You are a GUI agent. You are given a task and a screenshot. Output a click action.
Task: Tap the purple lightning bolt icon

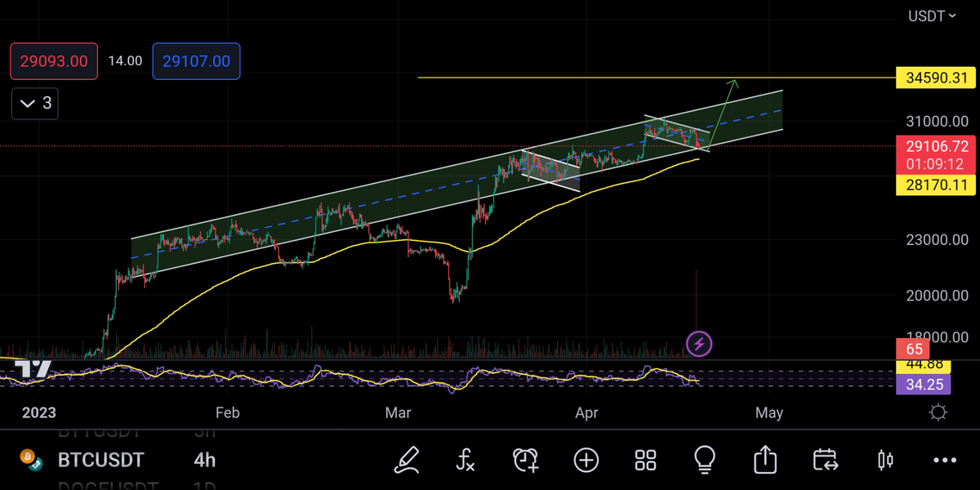(x=698, y=344)
